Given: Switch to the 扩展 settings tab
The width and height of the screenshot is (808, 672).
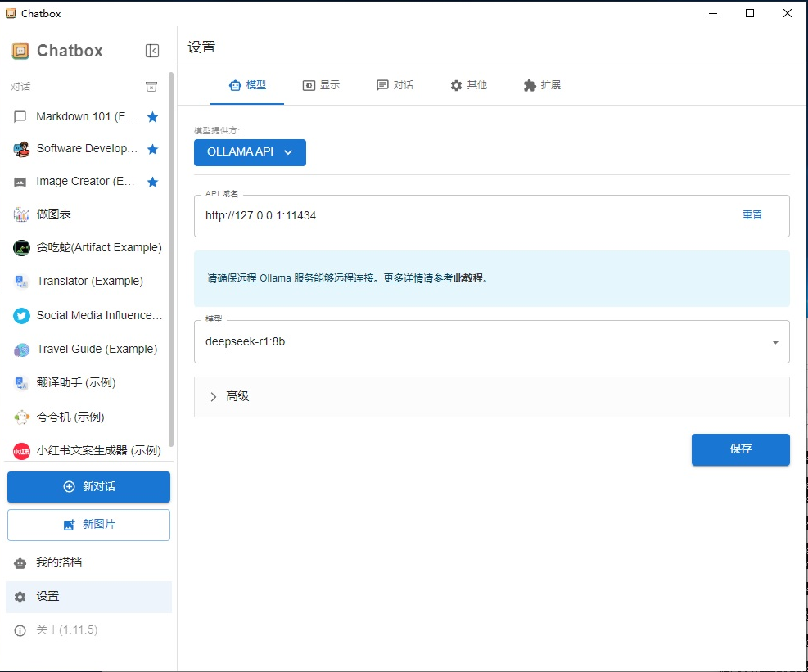Looking at the screenshot, I should (x=542, y=85).
